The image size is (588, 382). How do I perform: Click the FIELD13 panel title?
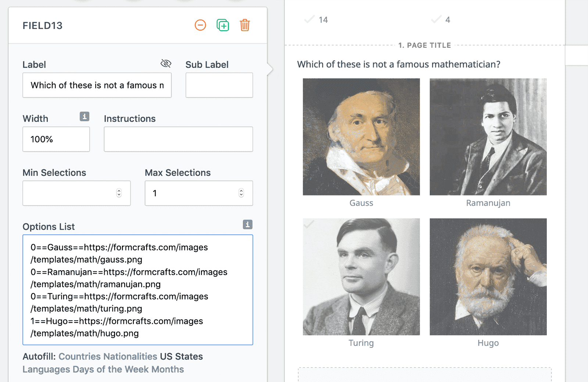pos(43,26)
